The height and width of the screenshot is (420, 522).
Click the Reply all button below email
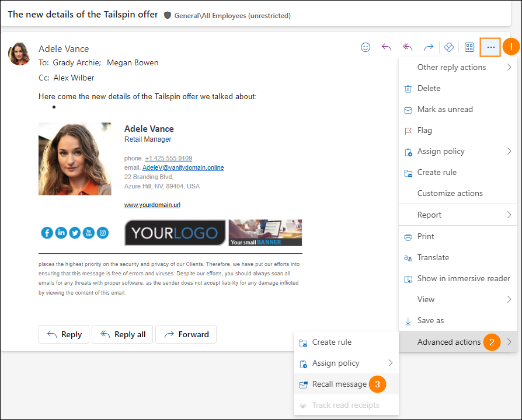click(x=123, y=334)
